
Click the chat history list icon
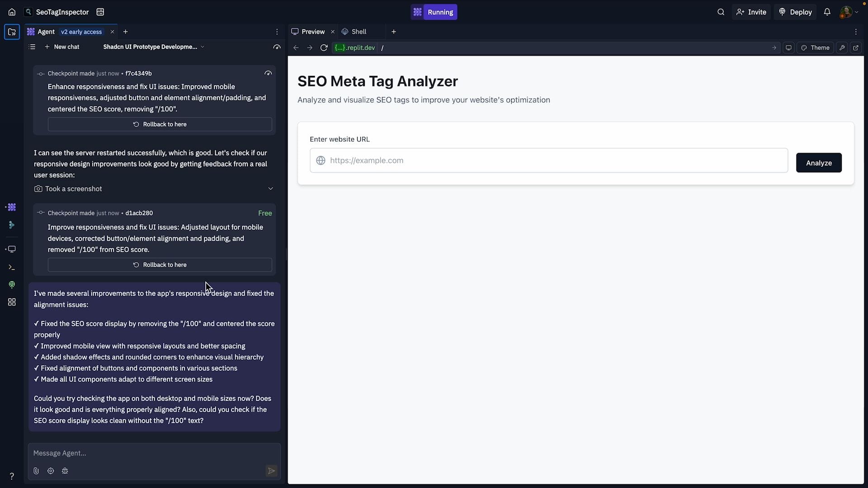[x=32, y=47]
